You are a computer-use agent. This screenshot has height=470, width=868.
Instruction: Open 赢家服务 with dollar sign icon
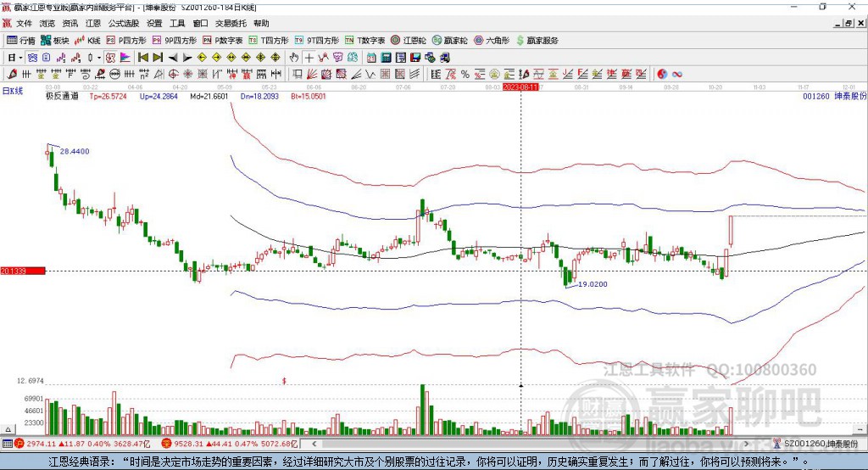(x=537, y=41)
